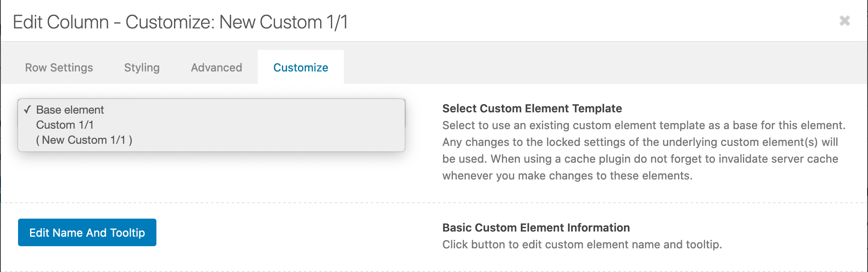Click the line mentioning locked settings
The width and height of the screenshot is (868, 272).
(x=640, y=142)
